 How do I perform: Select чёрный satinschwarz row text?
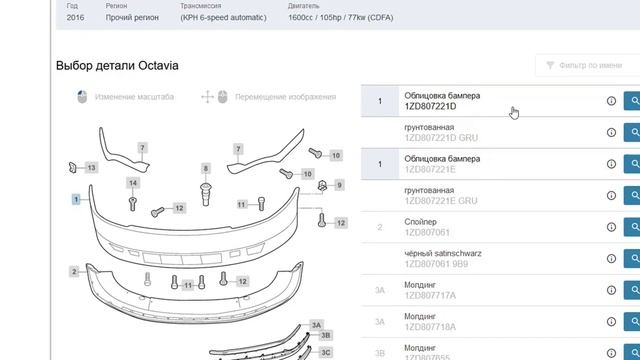[443, 258]
